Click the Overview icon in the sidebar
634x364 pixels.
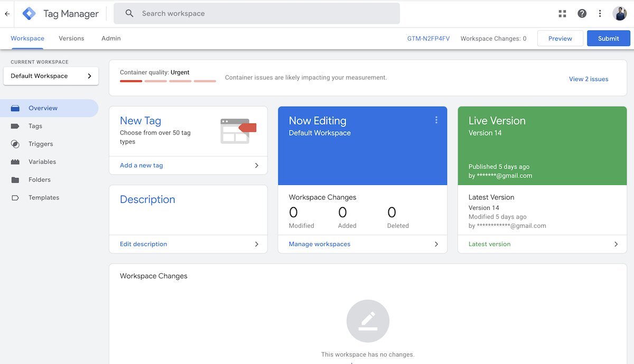(x=15, y=108)
